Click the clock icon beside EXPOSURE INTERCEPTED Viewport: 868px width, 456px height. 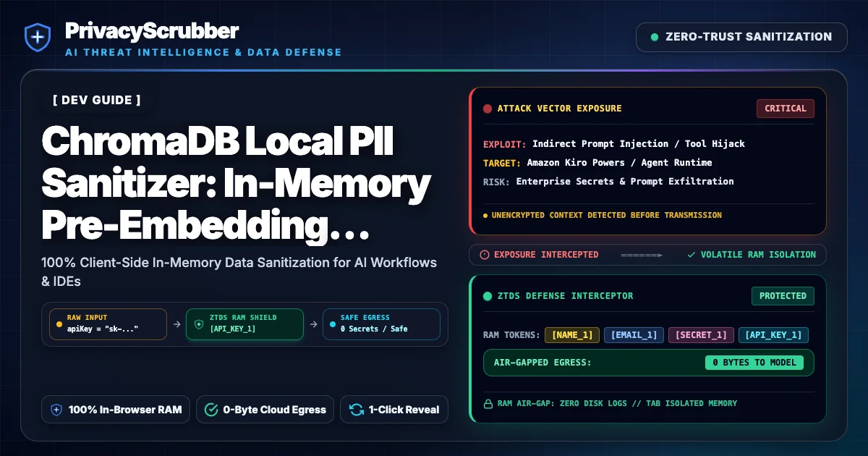[x=485, y=255]
